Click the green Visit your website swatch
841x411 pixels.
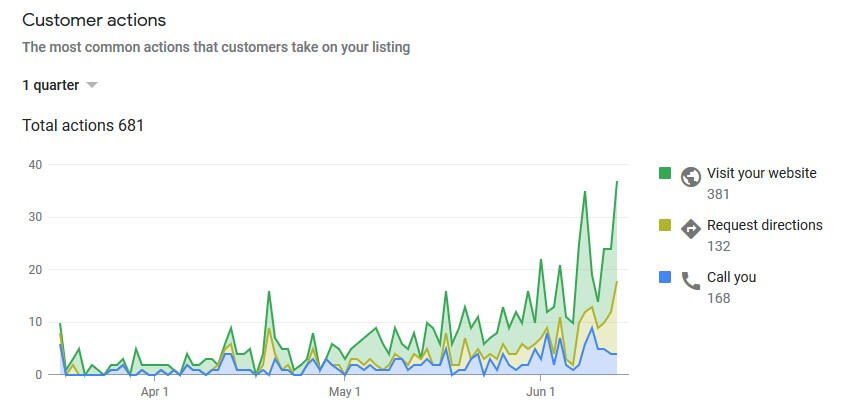pyautogui.click(x=665, y=173)
